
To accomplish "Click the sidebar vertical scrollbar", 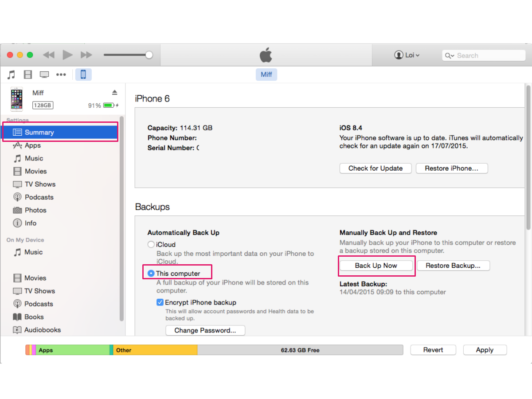I will pos(121,219).
